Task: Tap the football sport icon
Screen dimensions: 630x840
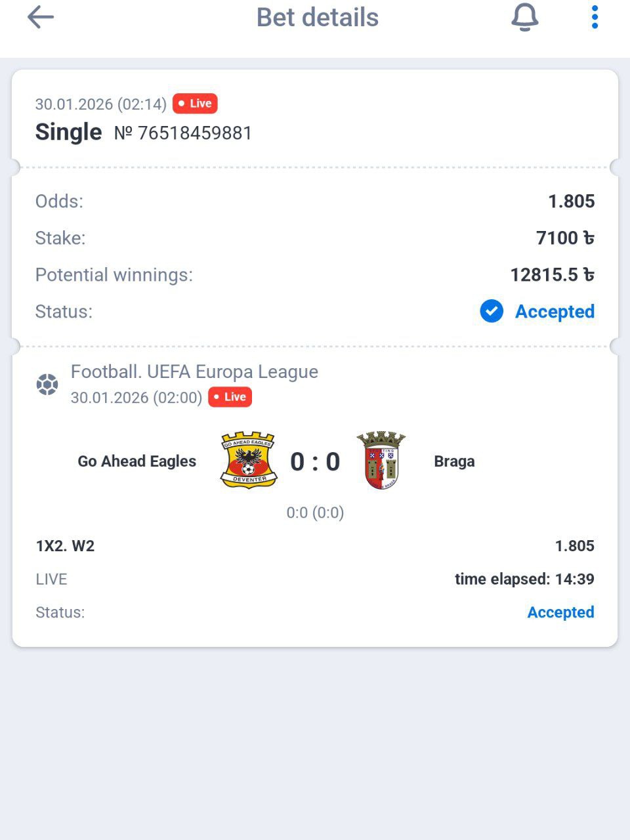Action: (47, 384)
